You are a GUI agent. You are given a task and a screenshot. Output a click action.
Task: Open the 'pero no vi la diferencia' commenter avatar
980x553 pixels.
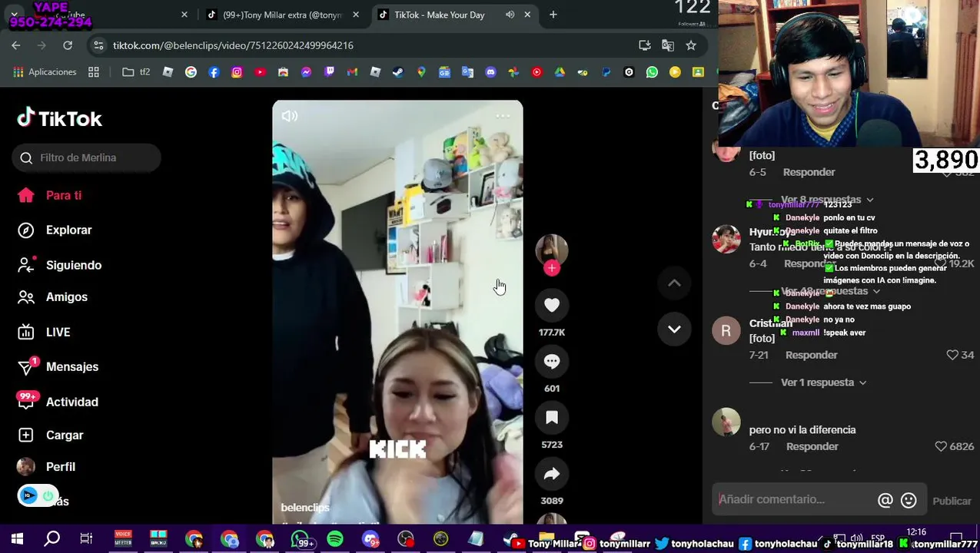(726, 423)
